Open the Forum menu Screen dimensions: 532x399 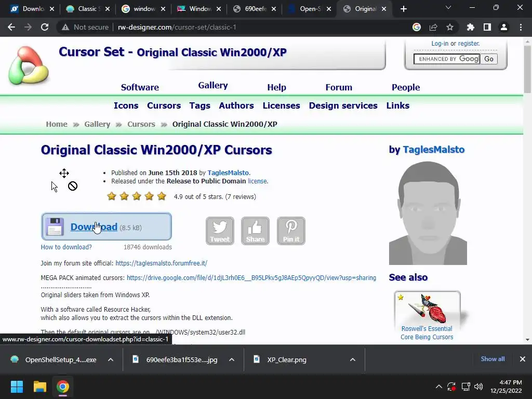click(339, 87)
